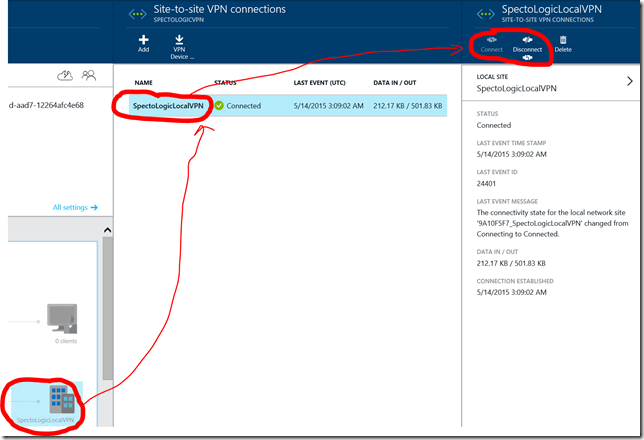Sort by the STATUS column header
Image resolution: width=644 pixels, height=440 pixels.
(225, 82)
